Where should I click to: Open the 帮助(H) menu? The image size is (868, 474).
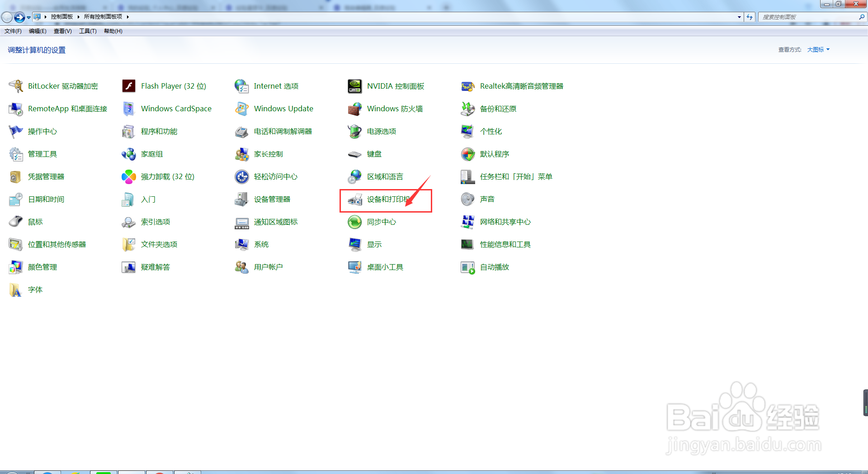pos(113,31)
